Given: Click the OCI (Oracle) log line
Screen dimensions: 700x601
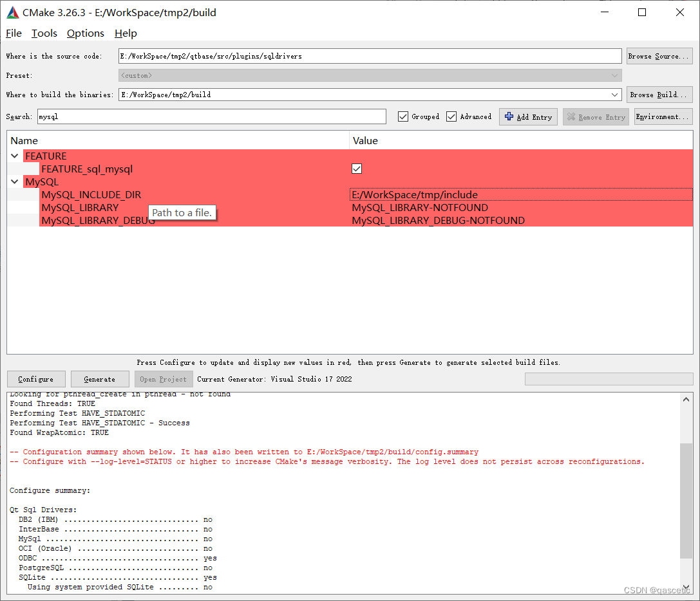Looking at the screenshot, I should [116, 548].
